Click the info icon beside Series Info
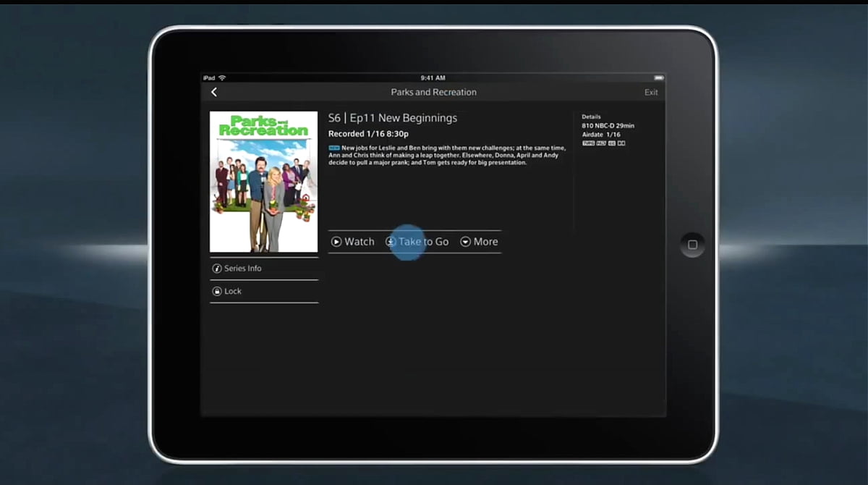Screen dimensions: 868x485 (x=218, y=267)
